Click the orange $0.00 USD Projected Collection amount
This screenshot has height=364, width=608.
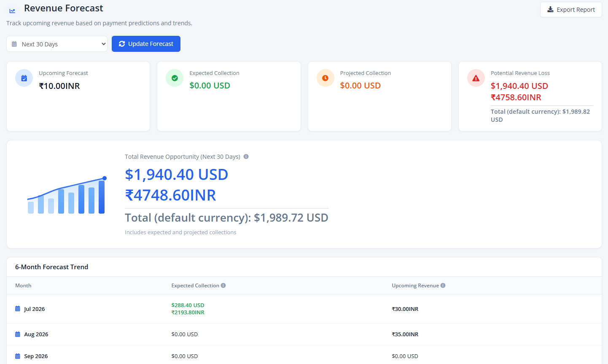(360, 86)
